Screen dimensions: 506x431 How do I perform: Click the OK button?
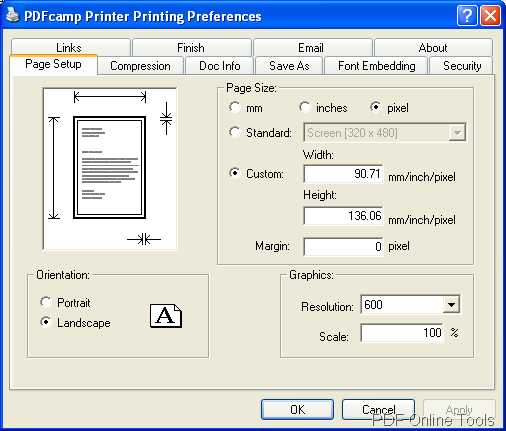click(297, 409)
